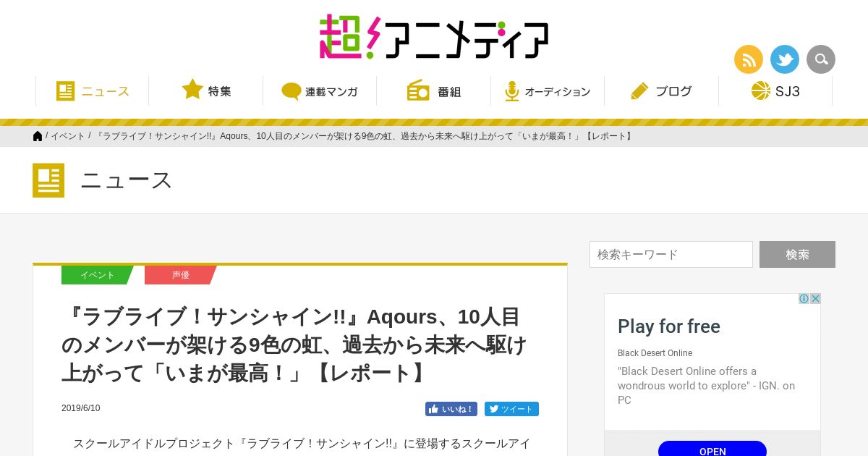The height and width of the screenshot is (456, 868).
Task: Open the オーディション menu item
Action: click(x=548, y=91)
